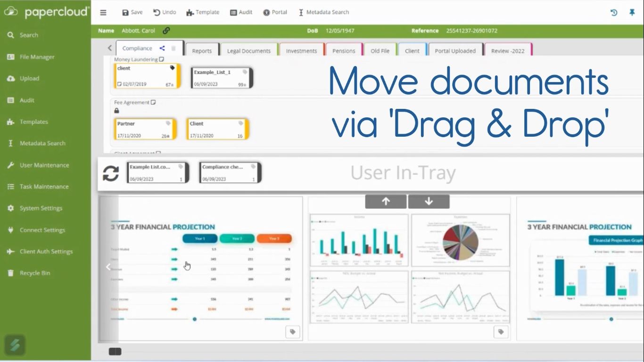644x362 pixels.
Task: Refresh the User In-Tray
Action: pyautogui.click(x=111, y=173)
